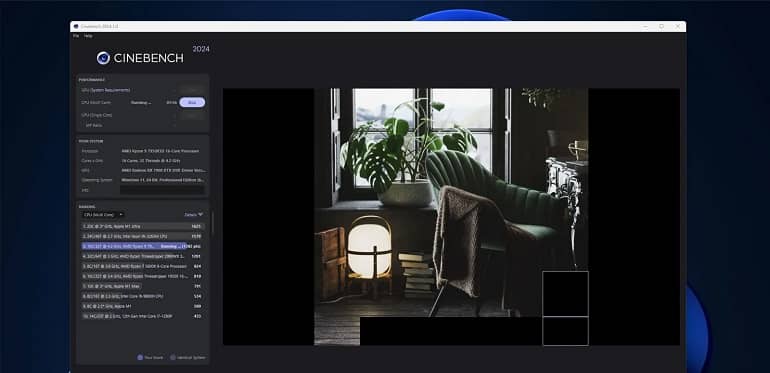This screenshot has width=770, height=373.
Task: Expand the ranking Details view
Action: pos(193,214)
